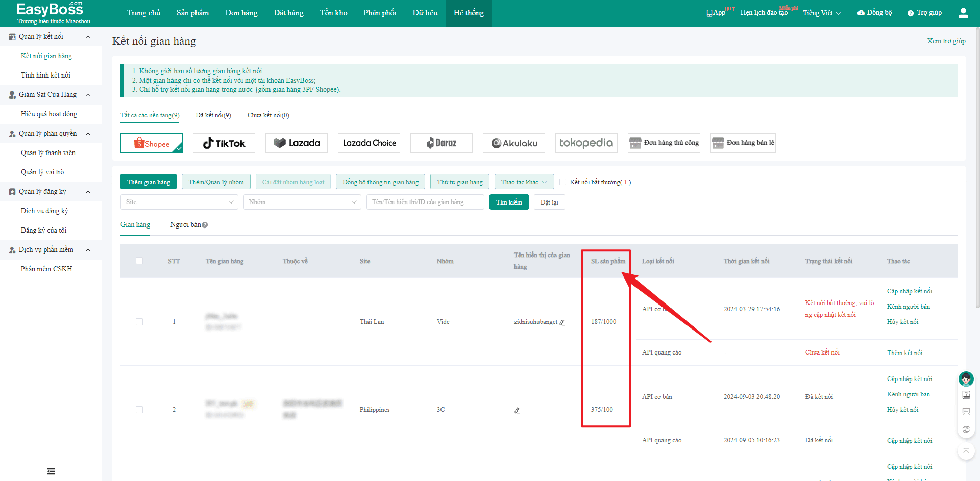
Task: Tick the Kết nối bất thường checkbox
Action: 563,182
